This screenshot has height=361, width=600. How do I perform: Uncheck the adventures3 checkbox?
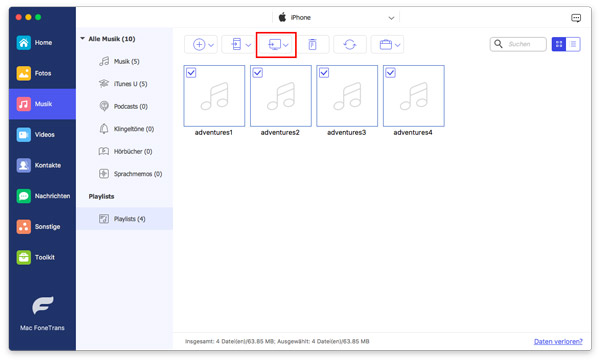(x=324, y=73)
